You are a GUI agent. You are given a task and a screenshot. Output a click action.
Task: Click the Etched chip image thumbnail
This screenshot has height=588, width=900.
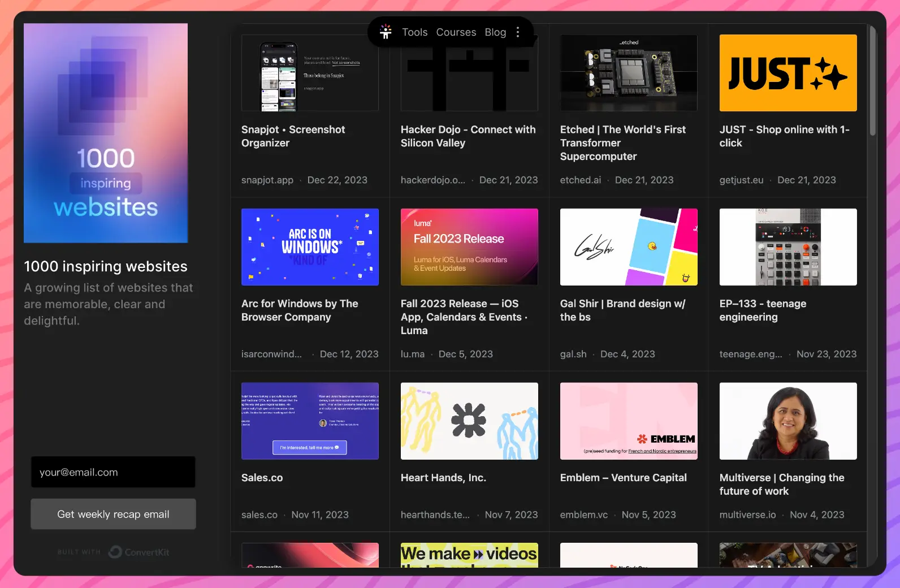click(x=628, y=73)
